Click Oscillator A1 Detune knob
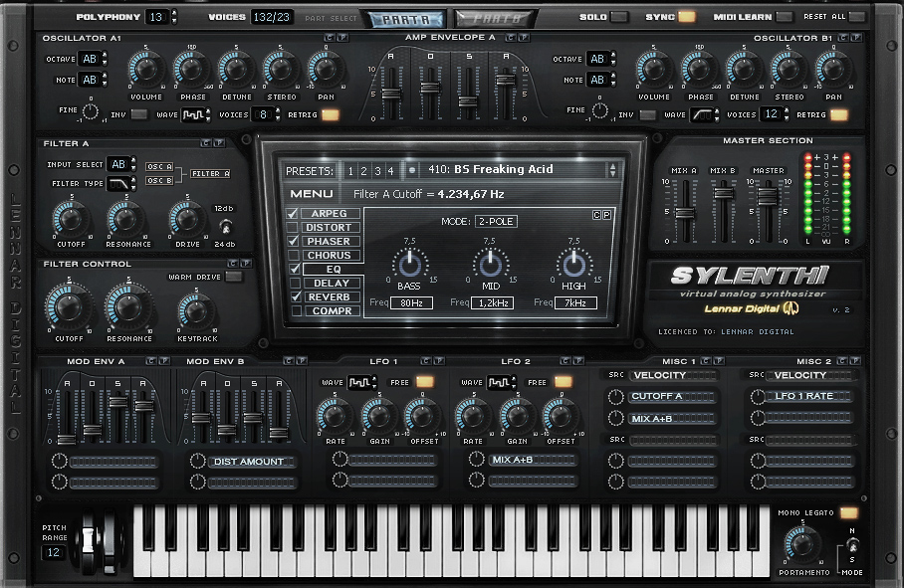Screen dimensions: 904x588 pyautogui.click(x=236, y=69)
